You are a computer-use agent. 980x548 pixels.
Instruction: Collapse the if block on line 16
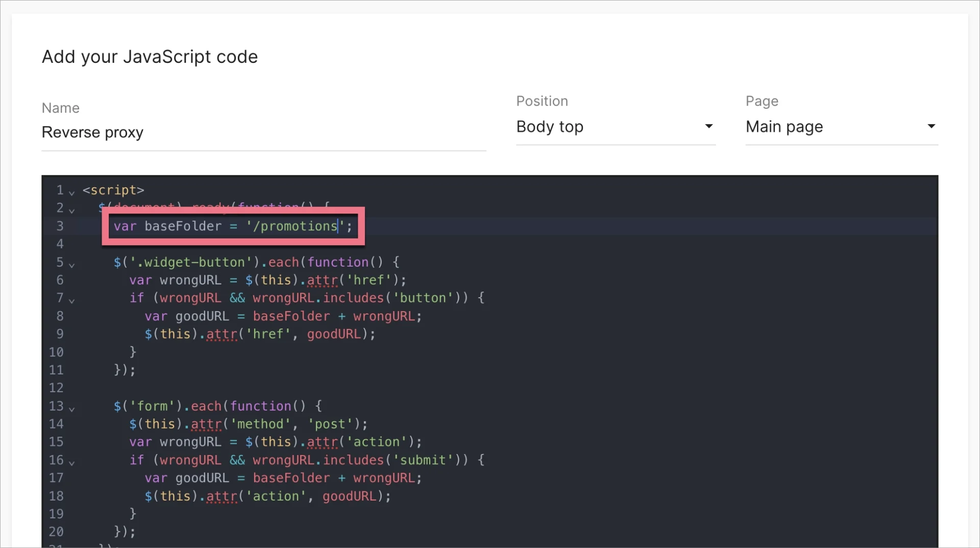point(72,463)
